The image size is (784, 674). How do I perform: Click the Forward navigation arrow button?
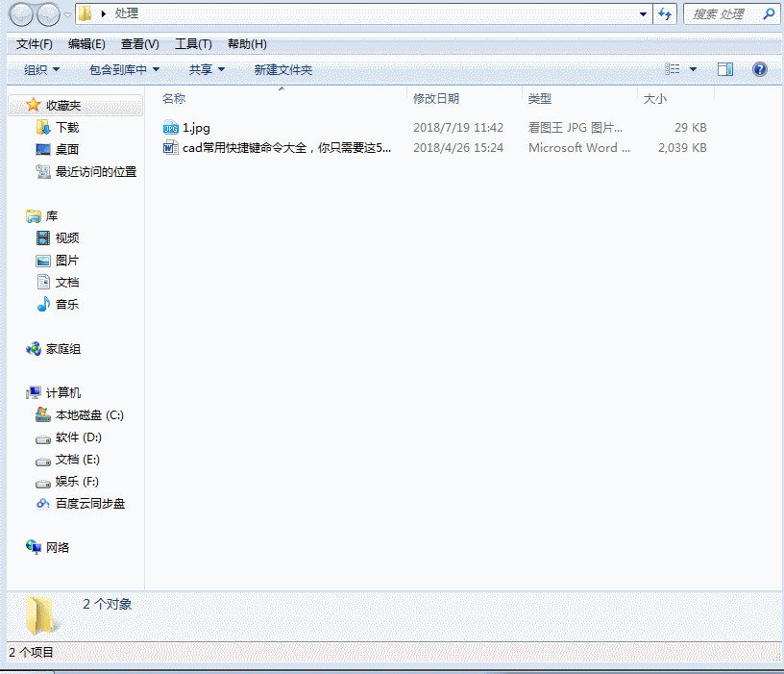[x=48, y=14]
